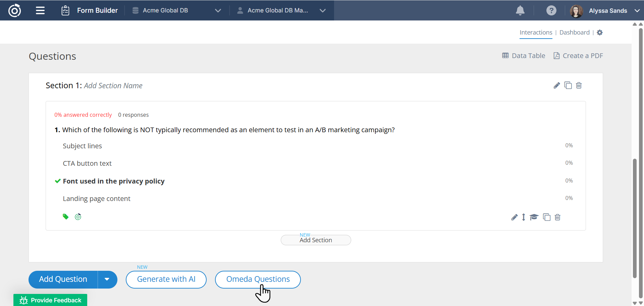Select the 'Font used in the privacy policy' answer
Screen dimensions: 644x306
pos(113,181)
